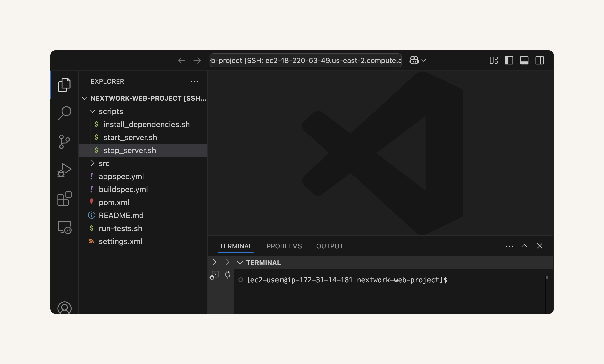Open README.md file
Screen dimensions: 604x364
(x=143, y=215)
